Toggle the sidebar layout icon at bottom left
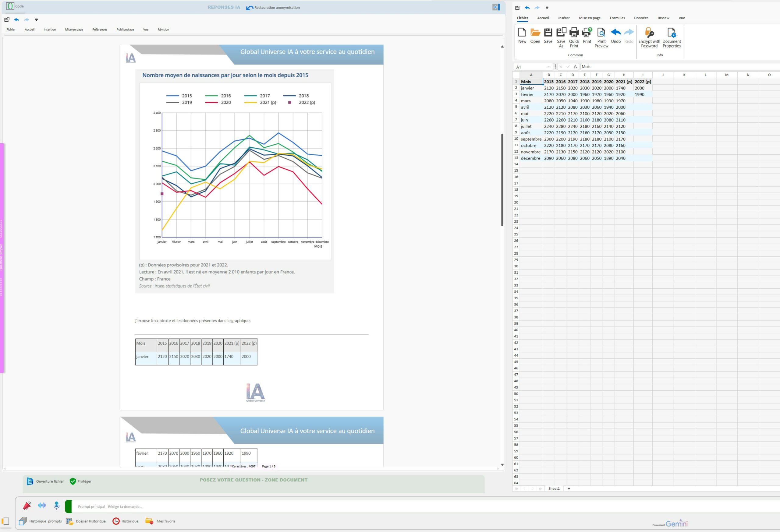This screenshot has height=532, width=780. [5, 521]
